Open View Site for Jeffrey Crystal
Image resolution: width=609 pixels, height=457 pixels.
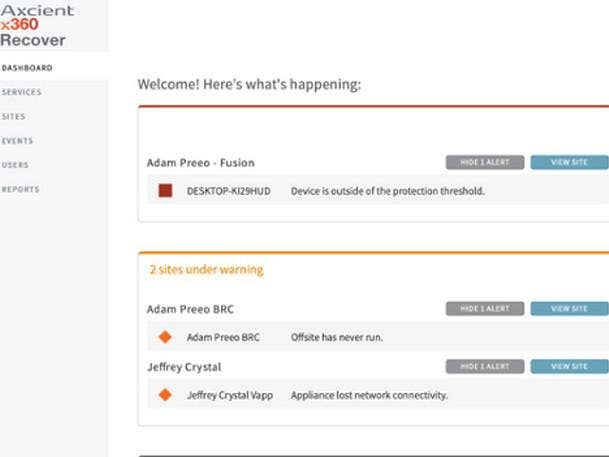569,367
